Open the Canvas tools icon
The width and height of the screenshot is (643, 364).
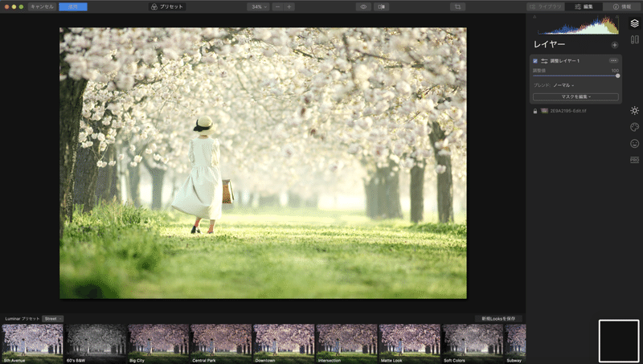click(634, 39)
